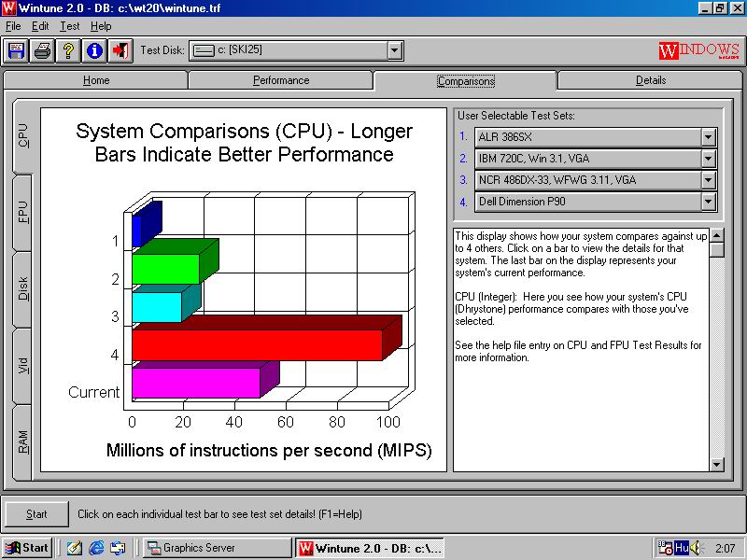Select the Disk side tab
This screenshot has width=747, height=560.
(22, 288)
